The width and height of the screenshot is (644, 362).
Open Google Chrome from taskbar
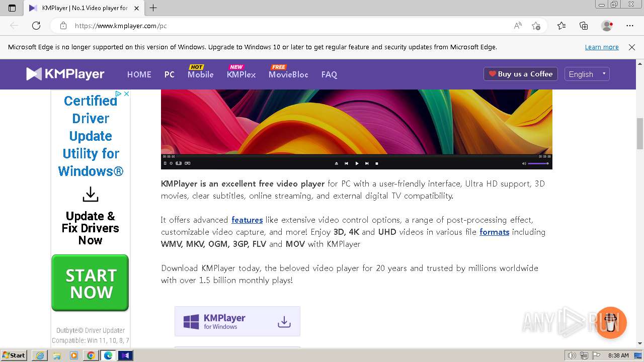click(91, 355)
